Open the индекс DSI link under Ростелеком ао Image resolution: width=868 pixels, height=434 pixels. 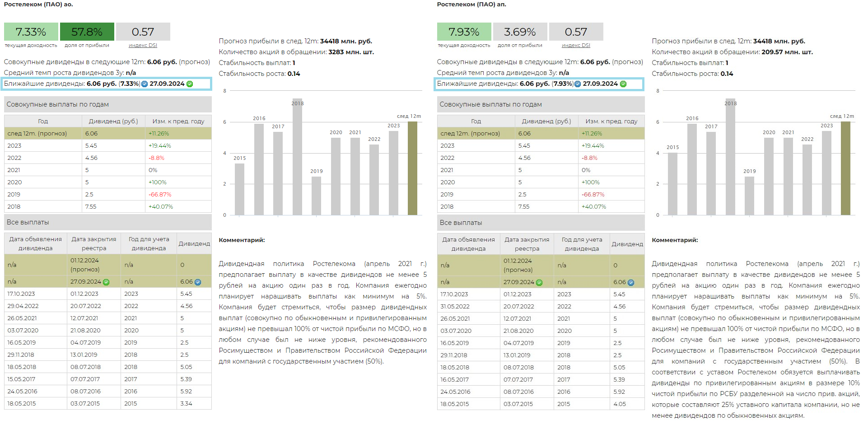pos(143,45)
